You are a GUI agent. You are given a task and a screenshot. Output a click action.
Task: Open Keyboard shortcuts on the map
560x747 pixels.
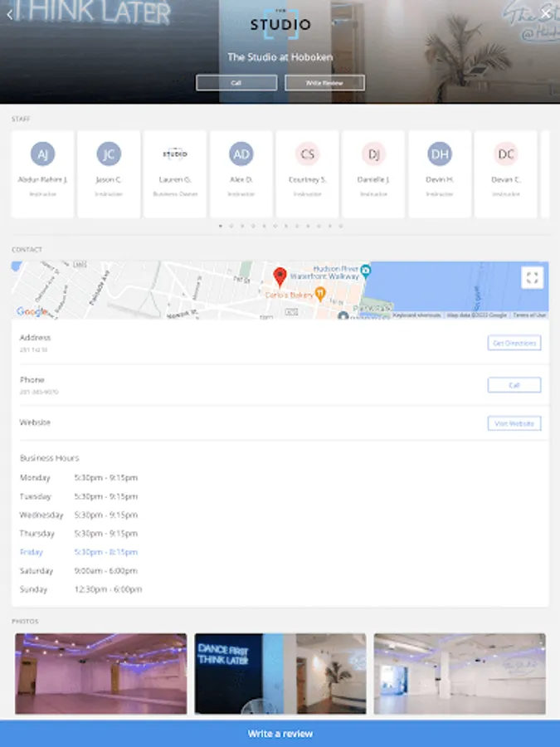point(416,315)
